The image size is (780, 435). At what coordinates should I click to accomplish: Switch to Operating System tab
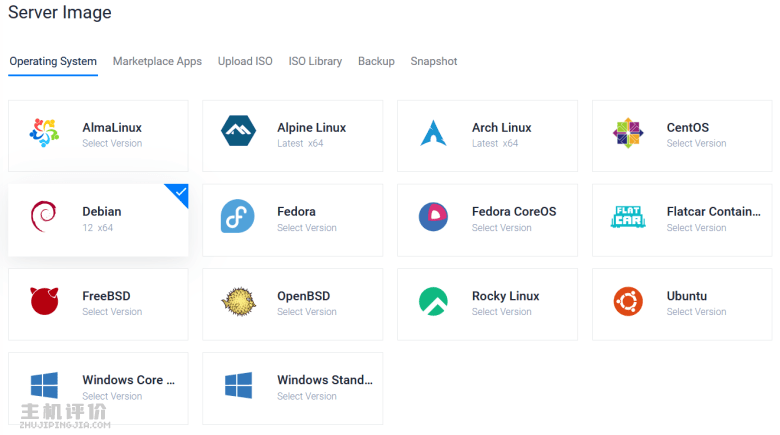[53, 61]
